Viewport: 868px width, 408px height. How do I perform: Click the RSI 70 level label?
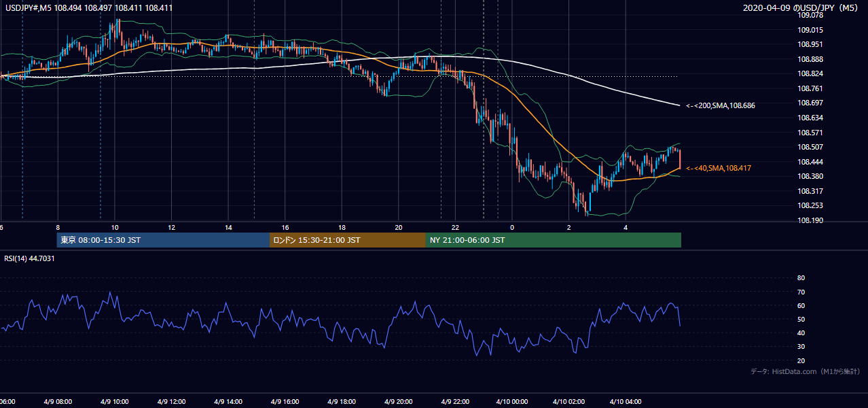801,292
